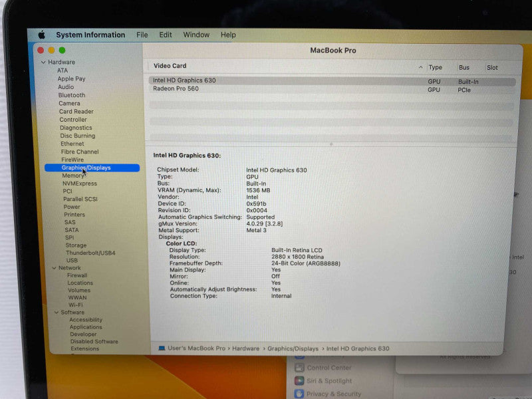
Task: Select Storage in the sidebar
Action: pos(76,245)
